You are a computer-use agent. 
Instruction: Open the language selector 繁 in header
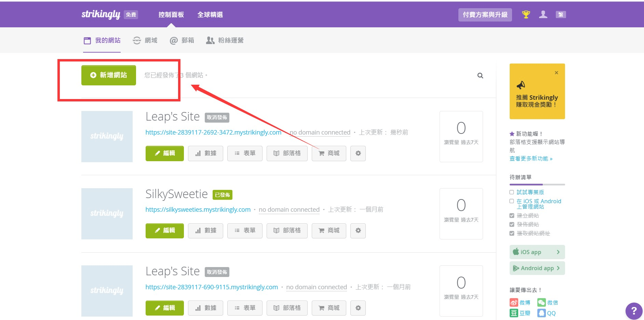point(561,15)
